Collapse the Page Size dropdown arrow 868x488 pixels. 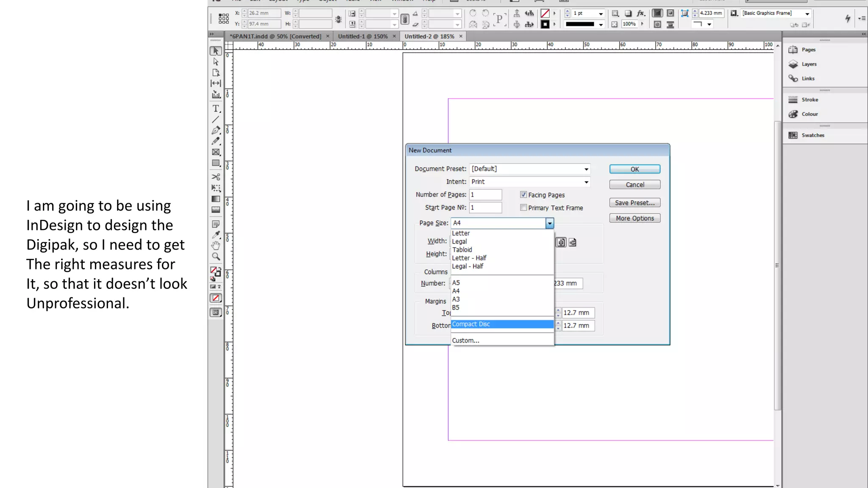tap(550, 223)
